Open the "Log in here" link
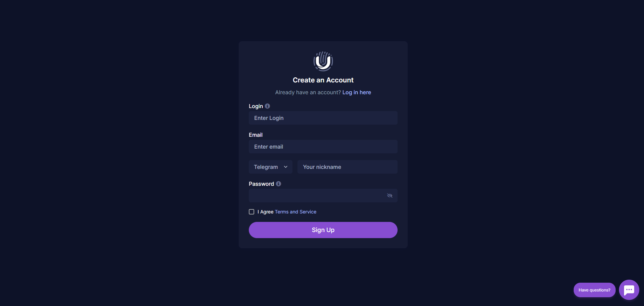Viewport: 644px width, 306px height. tap(357, 93)
